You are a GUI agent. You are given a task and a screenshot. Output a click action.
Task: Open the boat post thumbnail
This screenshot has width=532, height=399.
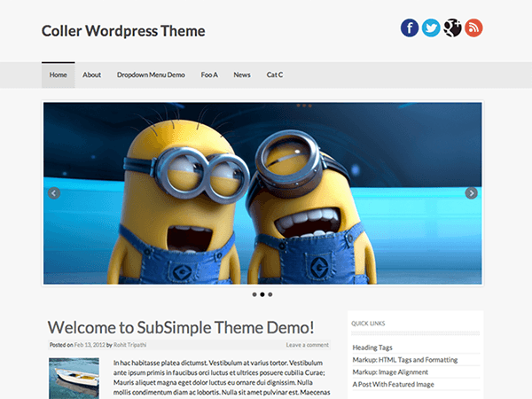point(74,379)
